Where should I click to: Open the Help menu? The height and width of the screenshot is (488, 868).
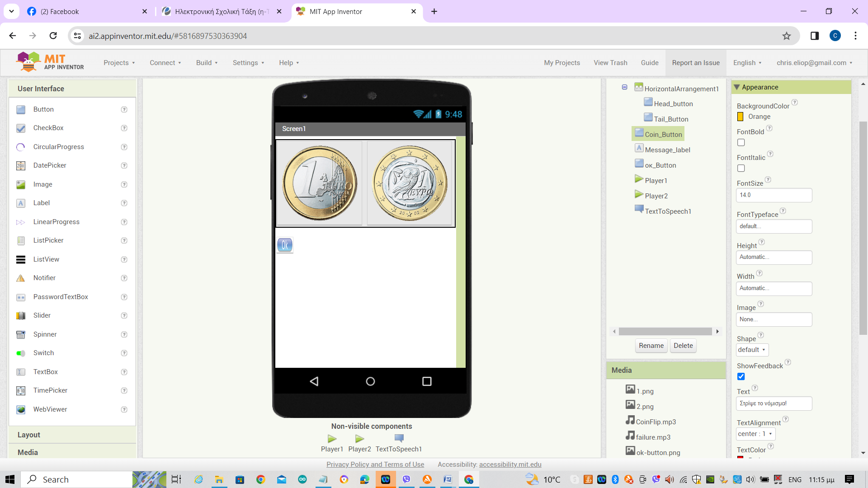[x=289, y=63]
